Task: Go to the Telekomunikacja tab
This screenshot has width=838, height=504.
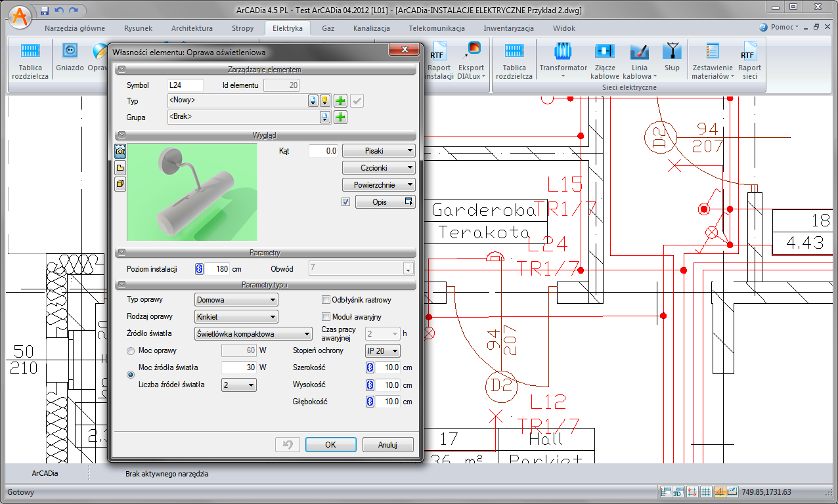Action: (437, 29)
